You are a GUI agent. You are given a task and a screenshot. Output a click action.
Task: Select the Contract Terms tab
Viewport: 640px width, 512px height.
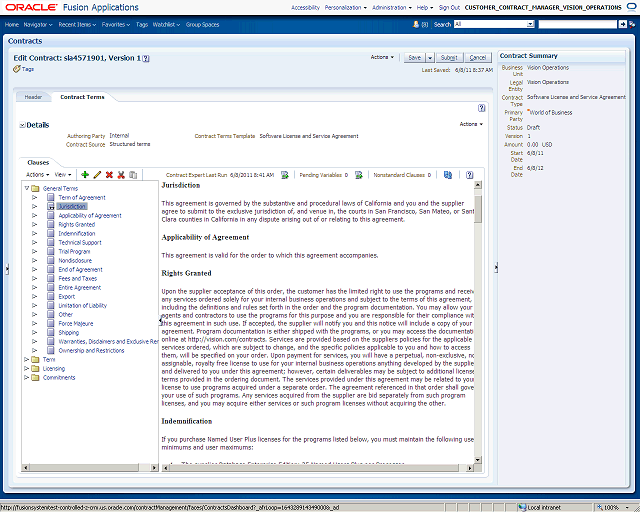click(x=82, y=97)
